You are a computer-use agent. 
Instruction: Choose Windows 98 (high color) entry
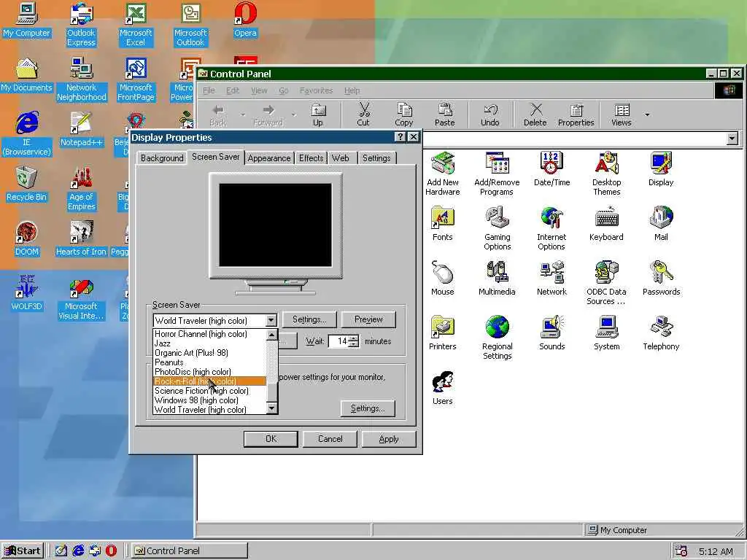click(x=209, y=400)
